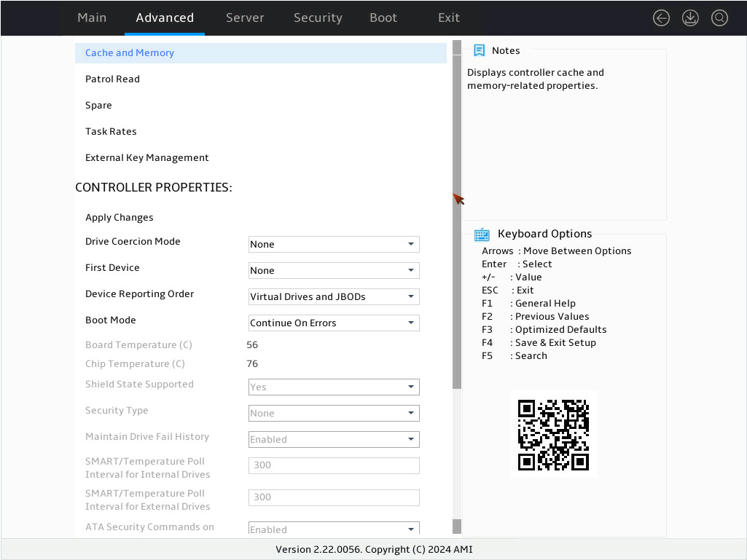Click the Chip Temperature (C) label

[x=135, y=364]
